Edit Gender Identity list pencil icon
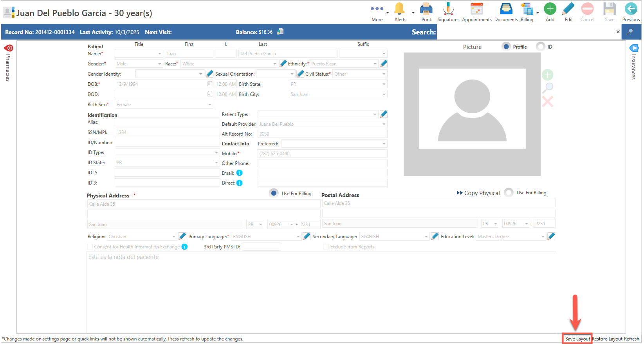 pyautogui.click(x=209, y=74)
